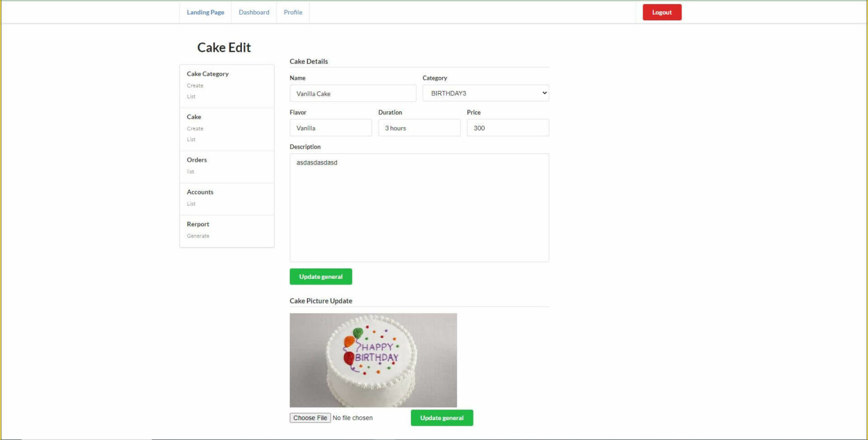Click the Name input containing Vanilla Cake
868x440 pixels.
point(352,93)
